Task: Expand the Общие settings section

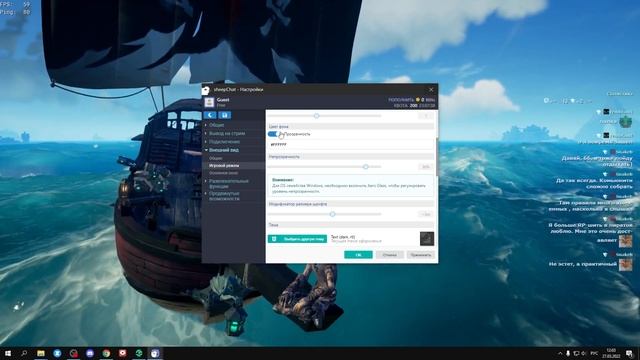Action: coord(216,125)
